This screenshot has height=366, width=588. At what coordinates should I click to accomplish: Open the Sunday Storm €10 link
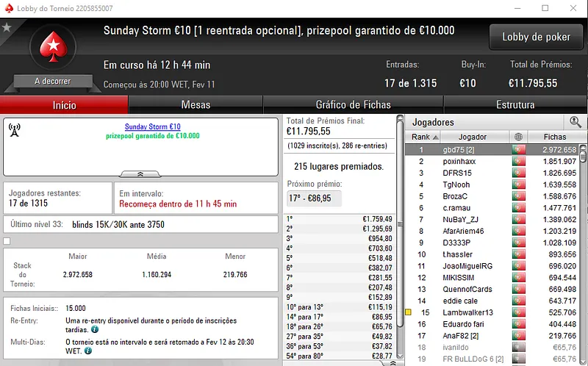[152, 127]
